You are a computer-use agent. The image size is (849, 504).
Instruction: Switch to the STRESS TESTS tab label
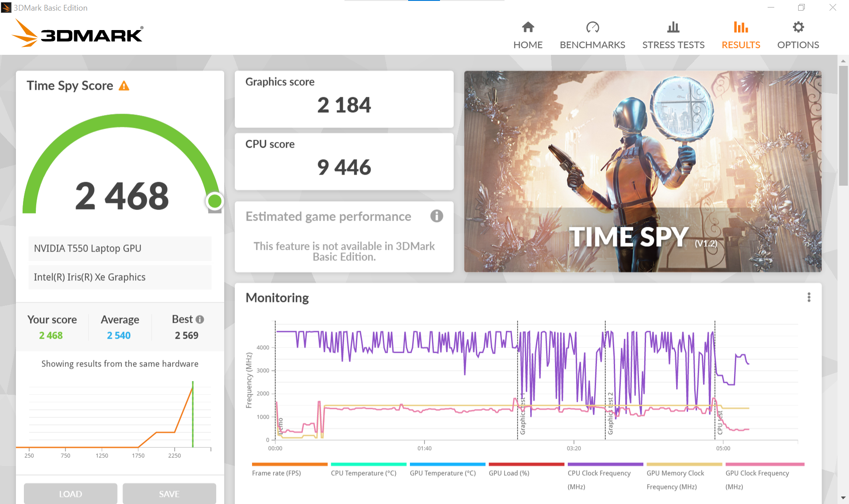673,45
